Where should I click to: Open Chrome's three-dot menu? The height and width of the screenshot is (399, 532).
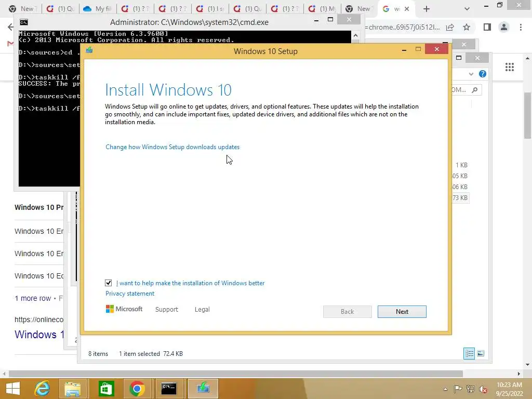pyautogui.click(x=521, y=27)
